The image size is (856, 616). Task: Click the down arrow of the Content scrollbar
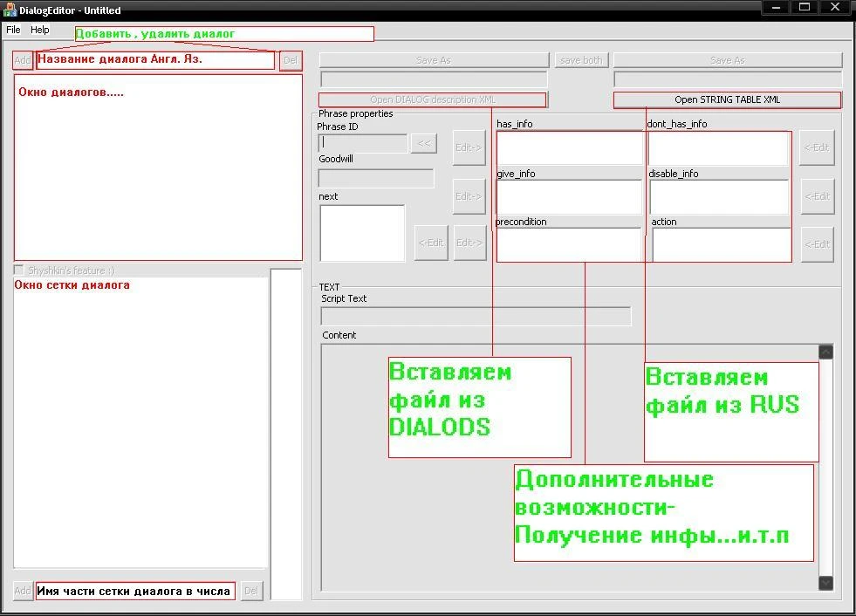825,583
